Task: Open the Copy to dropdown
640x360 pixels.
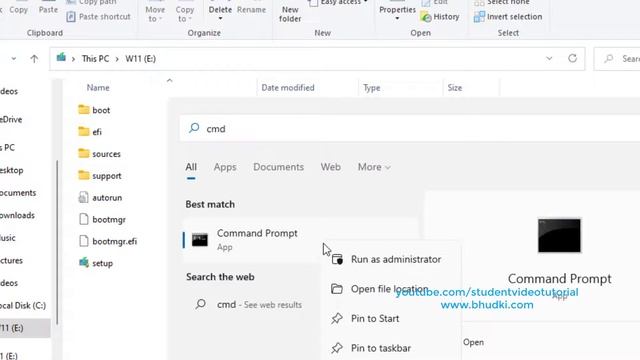Action: [x=185, y=14]
